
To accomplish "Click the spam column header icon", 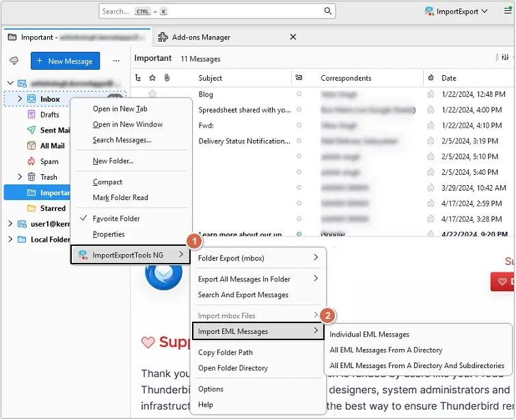I will 431,78.
